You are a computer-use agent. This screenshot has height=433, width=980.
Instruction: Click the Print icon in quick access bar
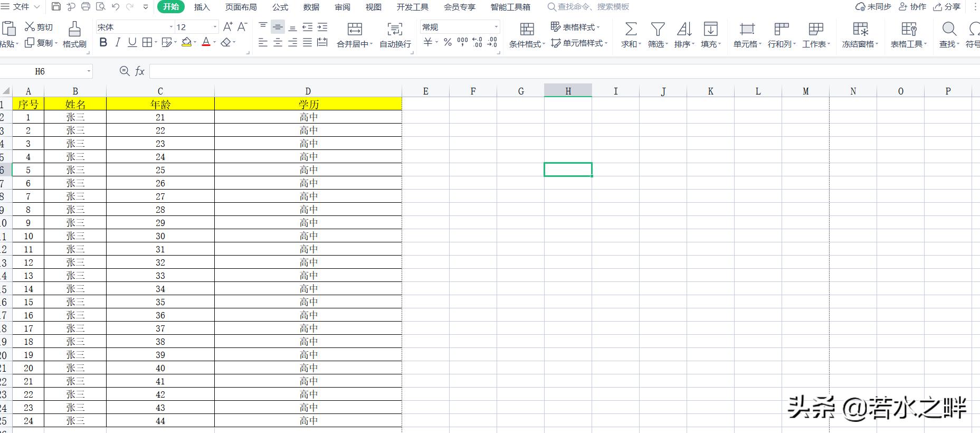point(85,7)
